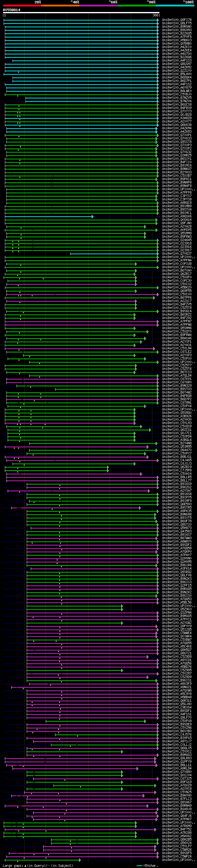The image size is (197, 868).
Task: Select UniRef100_Q7XXP1 hit name
Action: coord(177,135)
